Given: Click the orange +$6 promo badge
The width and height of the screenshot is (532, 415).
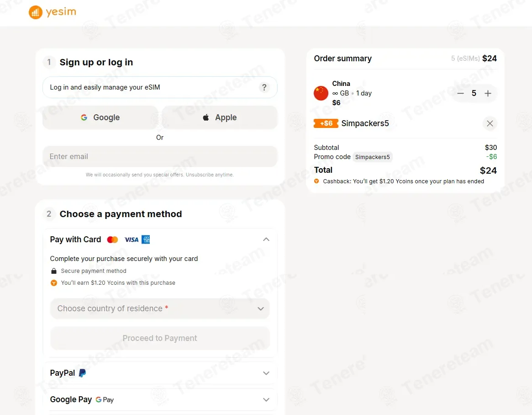Looking at the screenshot, I should pyautogui.click(x=326, y=123).
